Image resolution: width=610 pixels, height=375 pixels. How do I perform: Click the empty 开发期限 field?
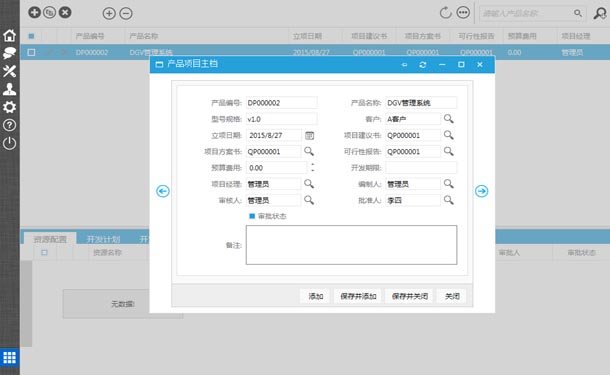tap(421, 168)
